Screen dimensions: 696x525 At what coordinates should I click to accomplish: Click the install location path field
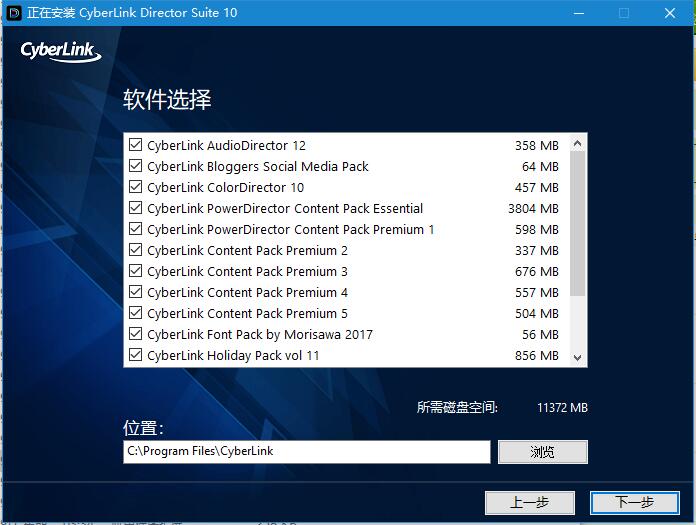[x=307, y=452]
